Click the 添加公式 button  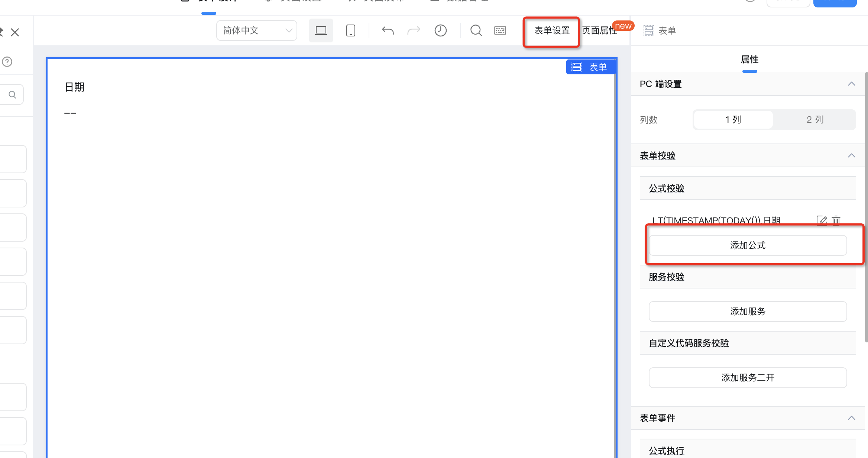(748, 245)
